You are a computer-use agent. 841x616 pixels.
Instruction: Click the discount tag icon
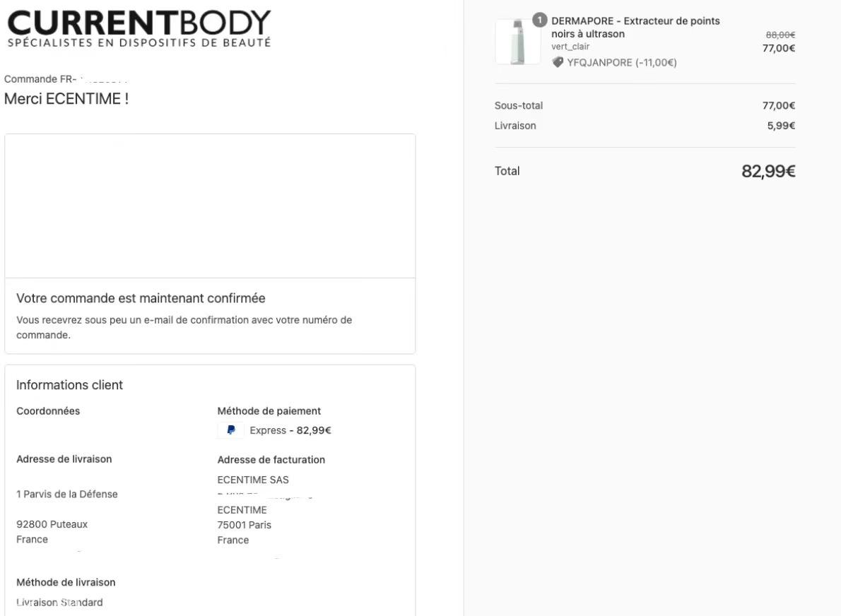tap(558, 63)
